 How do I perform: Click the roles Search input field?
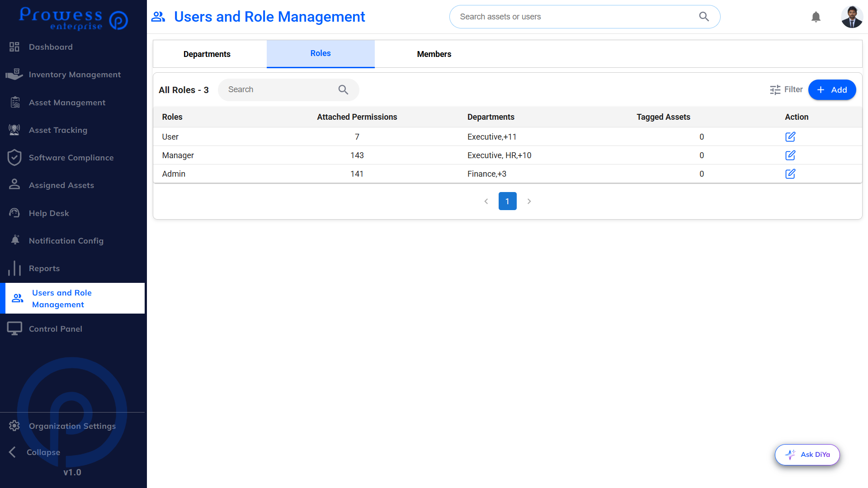point(288,89)
